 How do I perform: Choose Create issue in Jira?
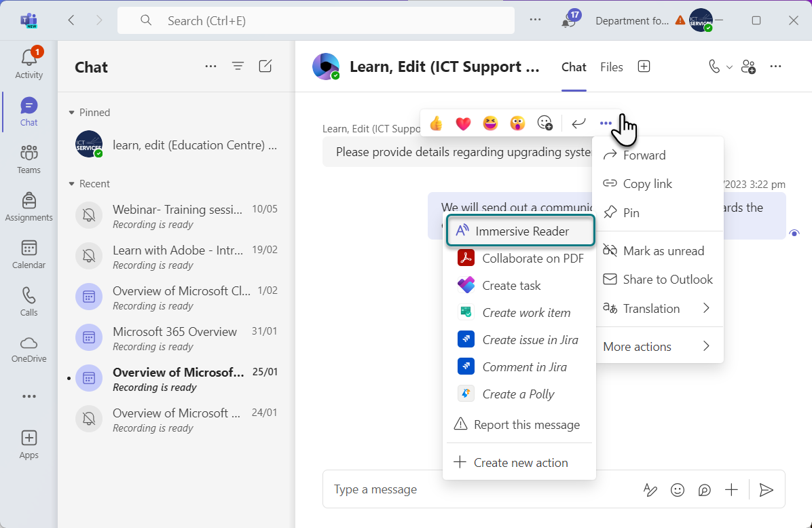521,339
